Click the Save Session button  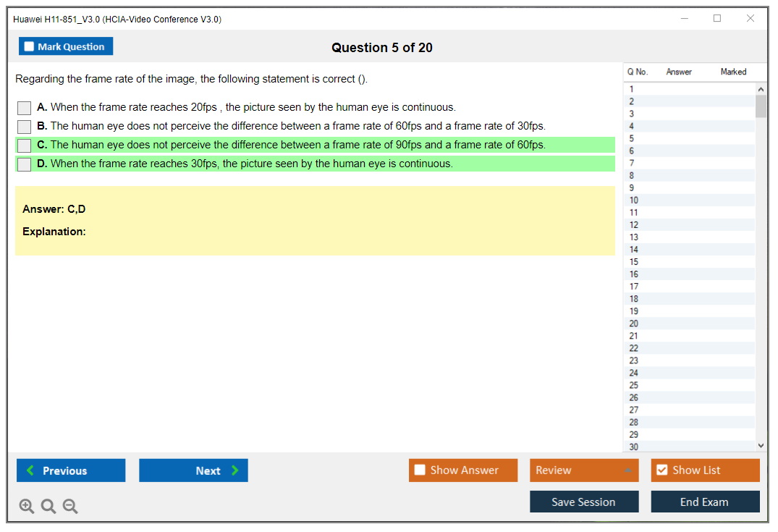(584, 502)
